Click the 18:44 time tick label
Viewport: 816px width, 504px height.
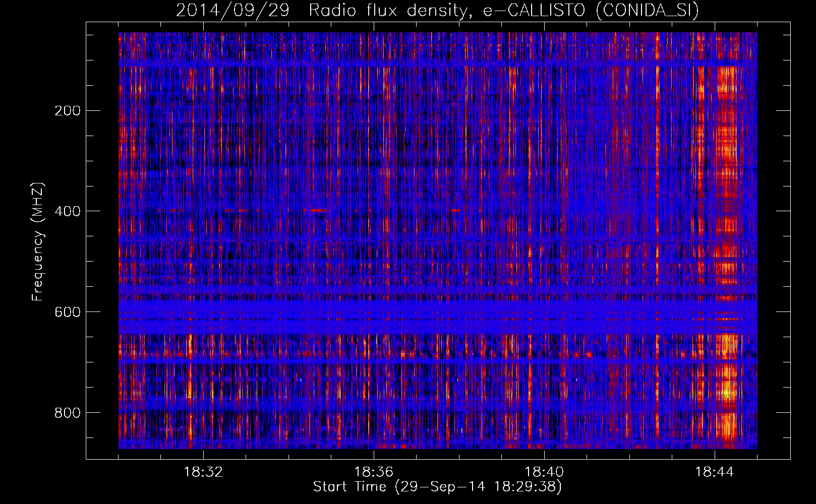coord(715,472)
